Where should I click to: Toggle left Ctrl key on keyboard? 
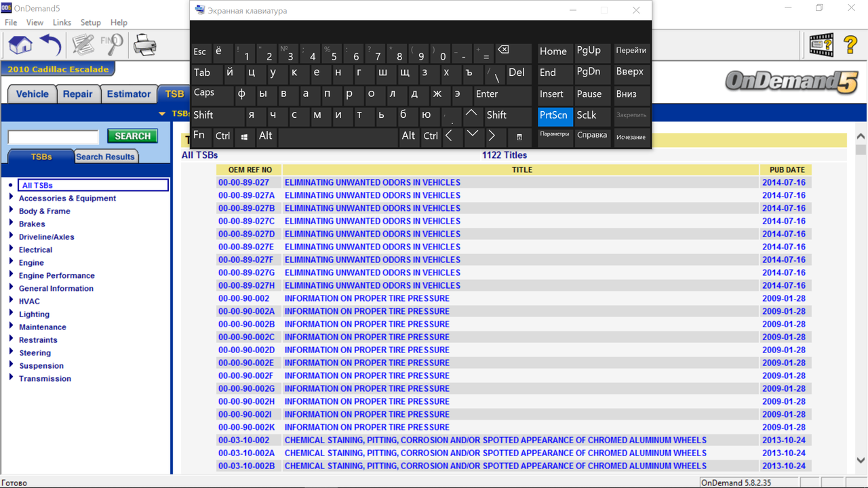(x=222, y=137)
